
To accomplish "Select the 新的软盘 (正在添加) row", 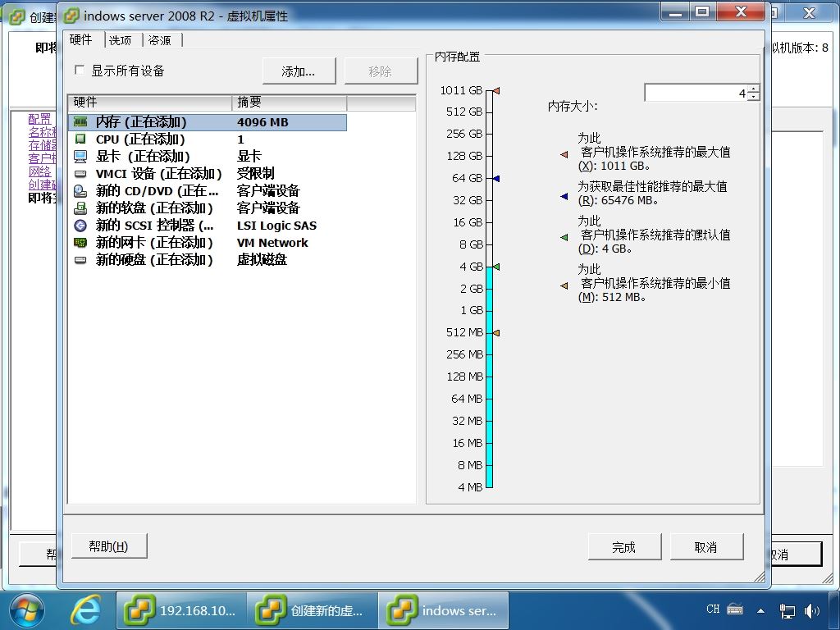I will pyautogui.click(x=208, y=208).
